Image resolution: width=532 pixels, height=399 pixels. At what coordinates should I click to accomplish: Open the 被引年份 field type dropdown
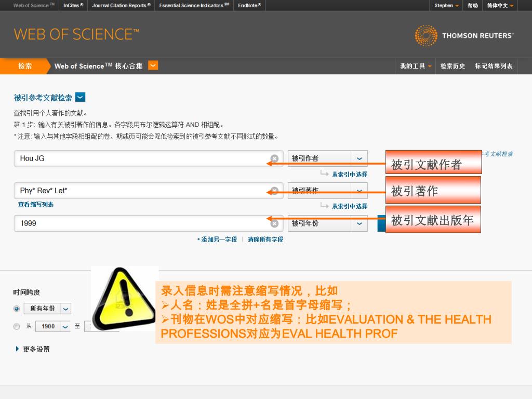click(327, 223)
